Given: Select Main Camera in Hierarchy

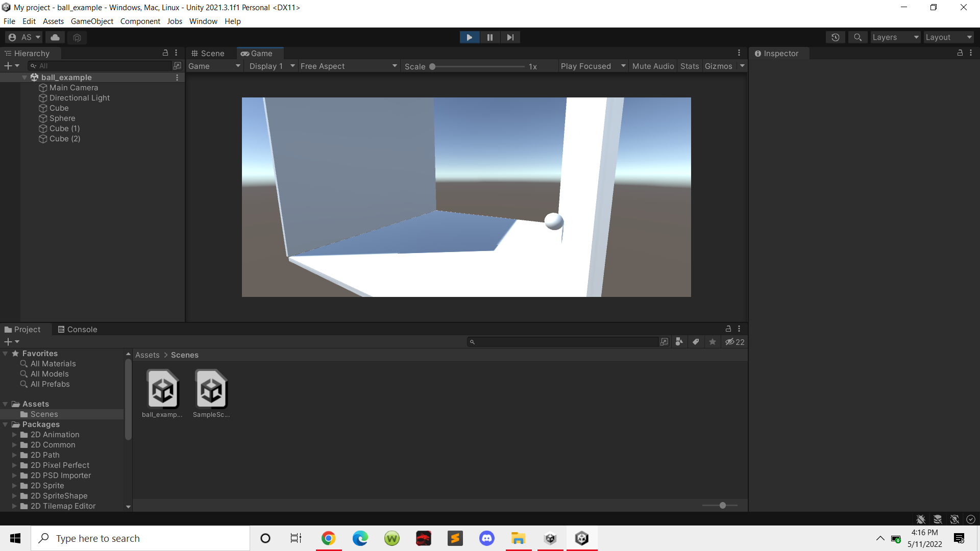Looking at the screenshot, I should (73, 88).
